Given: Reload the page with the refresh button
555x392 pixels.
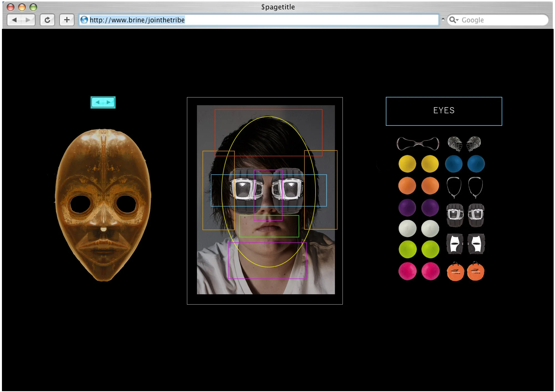Looking at the screenshot, I should click(x=47, y=20).
